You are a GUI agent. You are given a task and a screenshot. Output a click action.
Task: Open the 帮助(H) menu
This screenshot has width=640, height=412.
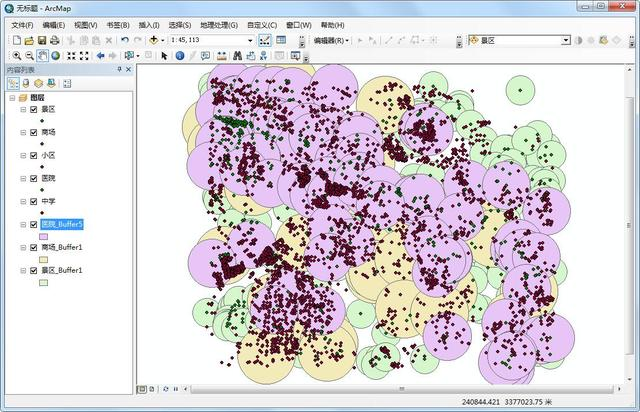tap(332, 25)
